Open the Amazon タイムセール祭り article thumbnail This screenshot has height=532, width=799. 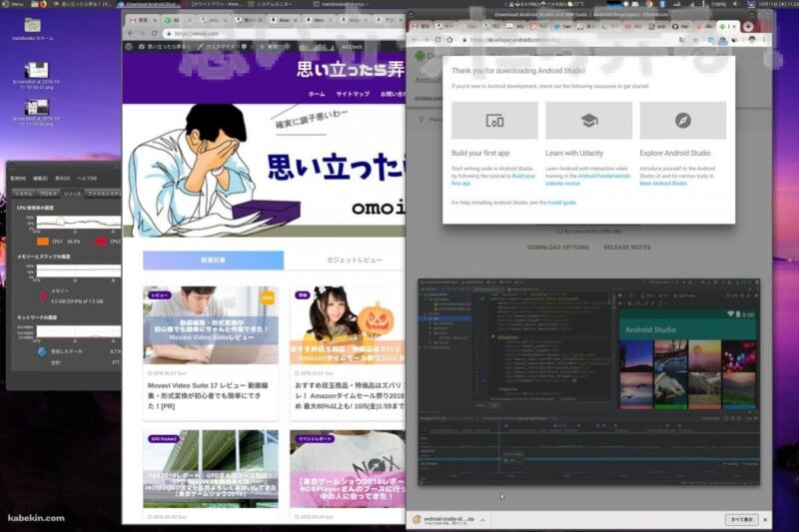coord(348,324)
